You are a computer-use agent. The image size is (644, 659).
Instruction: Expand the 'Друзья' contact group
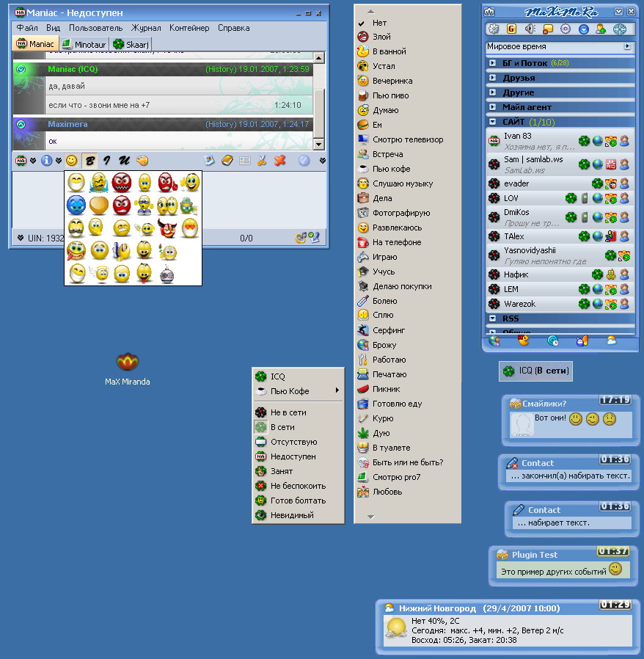[x=518, y=78]
